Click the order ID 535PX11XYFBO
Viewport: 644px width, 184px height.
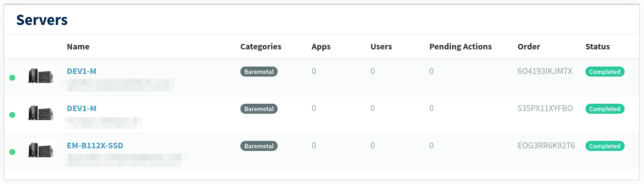click(x=545, y=109)
